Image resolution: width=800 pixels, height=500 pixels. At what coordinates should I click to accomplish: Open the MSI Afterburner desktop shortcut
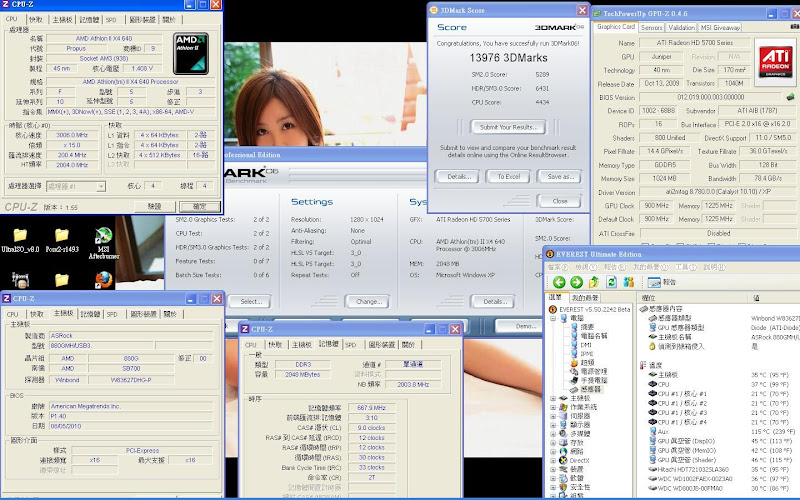pos(104,244)
